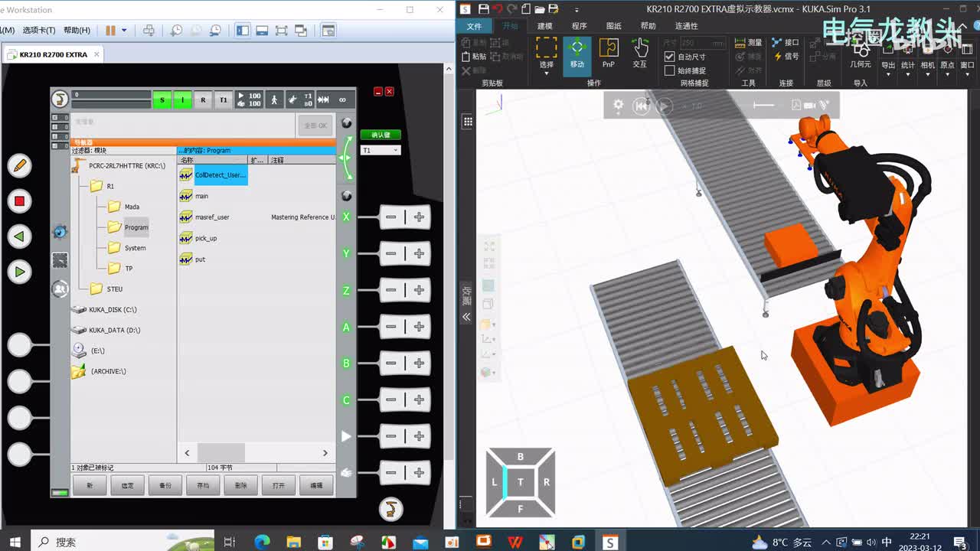Click the robot interpreter R status button
980x551 pixels.
pyautogui.click(x=203, y=99)
